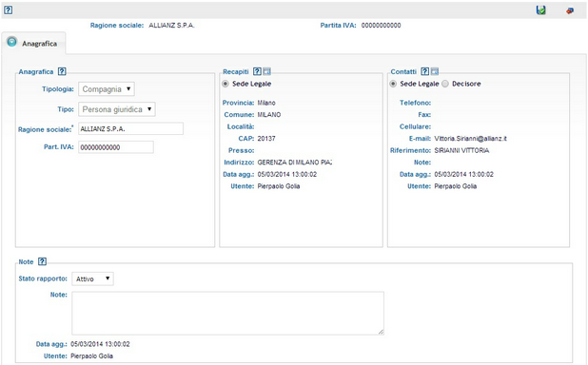Click the edit icon next to Contatti help
The image size is (588, 365).
435,71
